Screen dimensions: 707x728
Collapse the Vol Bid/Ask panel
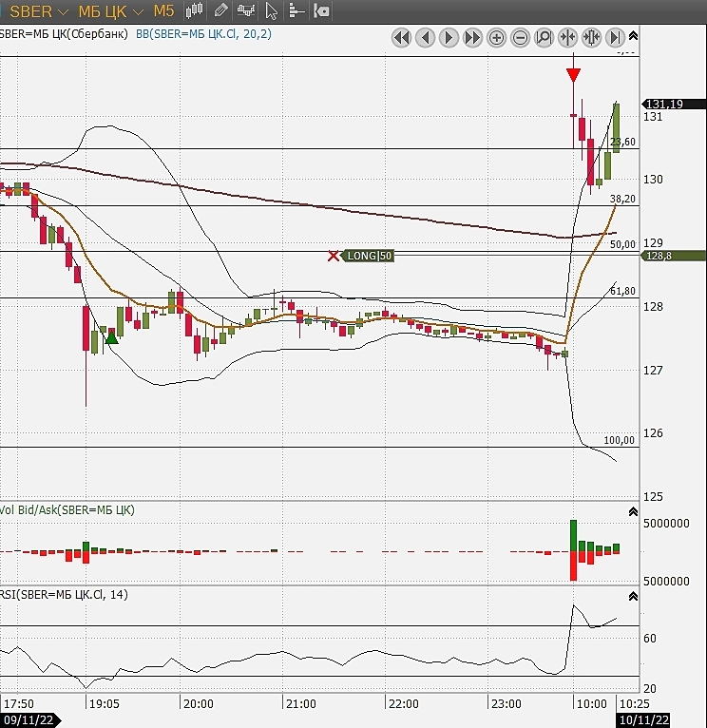pos(633,512)
